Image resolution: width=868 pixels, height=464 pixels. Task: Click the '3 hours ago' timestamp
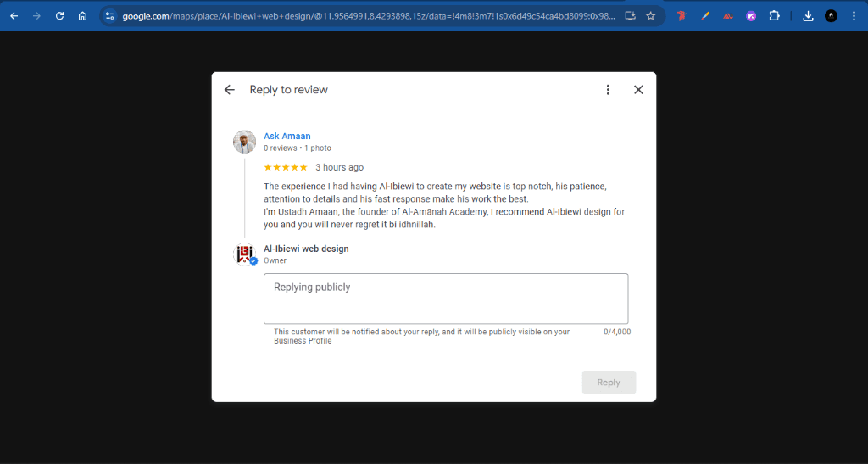(x=339, y=167)
